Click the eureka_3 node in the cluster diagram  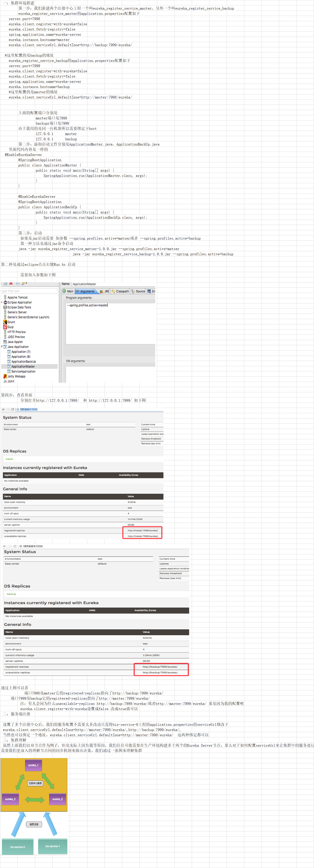click(57, 799)
